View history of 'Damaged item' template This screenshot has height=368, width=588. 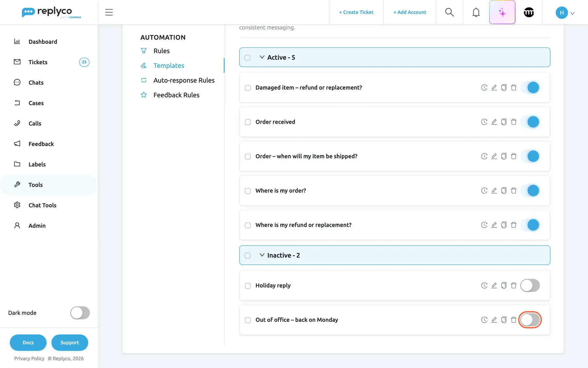pos(484,87)
